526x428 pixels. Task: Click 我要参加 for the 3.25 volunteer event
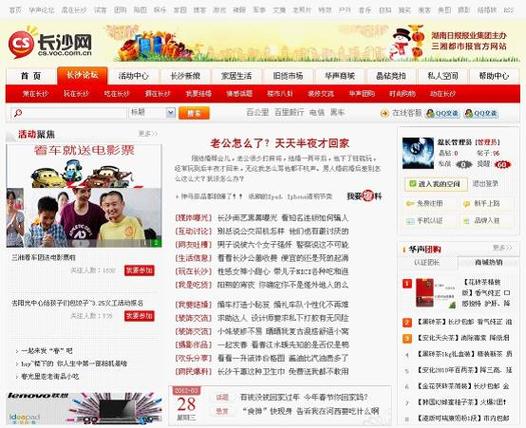(139, 316)
